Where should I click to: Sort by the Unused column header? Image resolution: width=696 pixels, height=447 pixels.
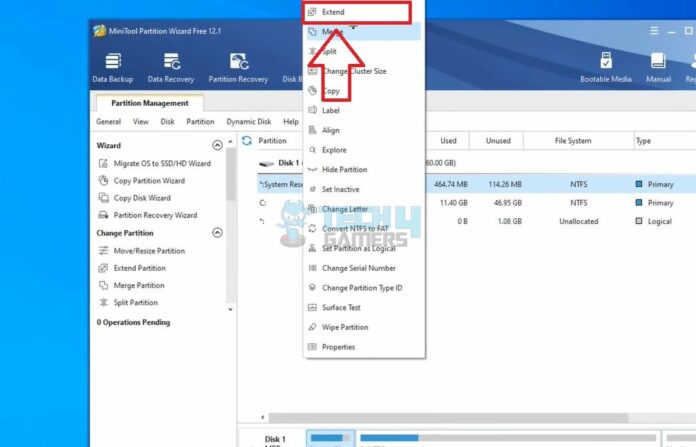[x=498, y=141]
